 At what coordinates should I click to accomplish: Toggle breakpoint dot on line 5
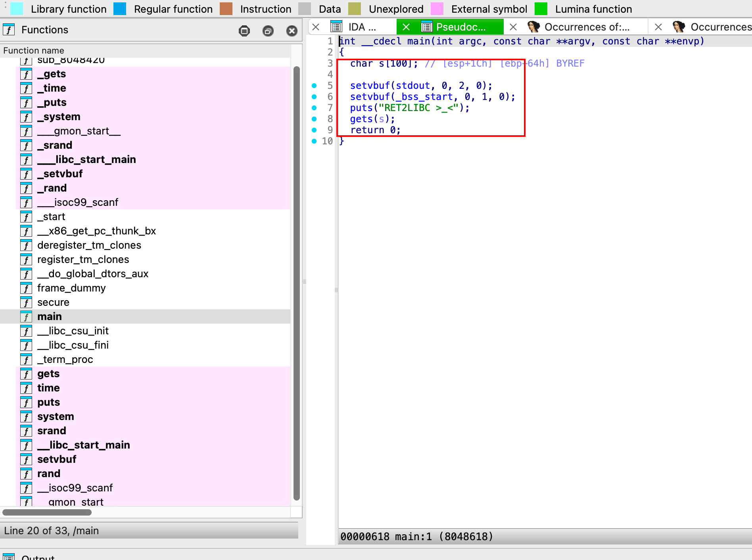[x=314, y=86]
